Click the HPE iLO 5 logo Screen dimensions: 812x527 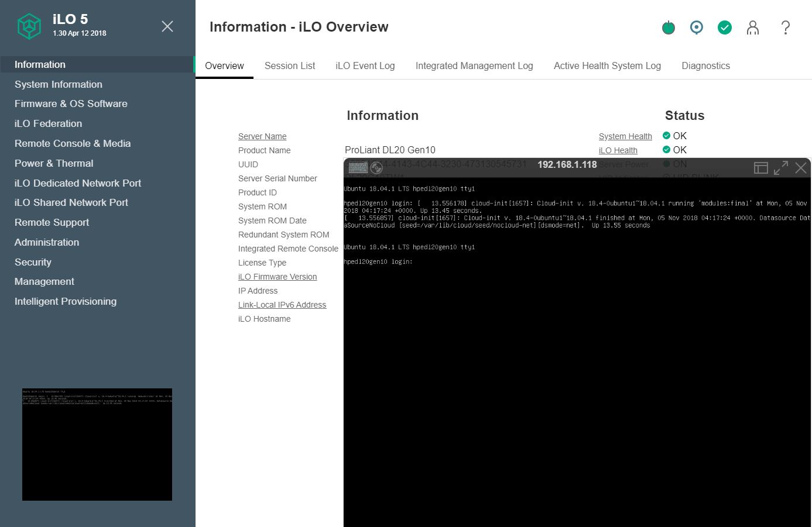tap(29, 26)
